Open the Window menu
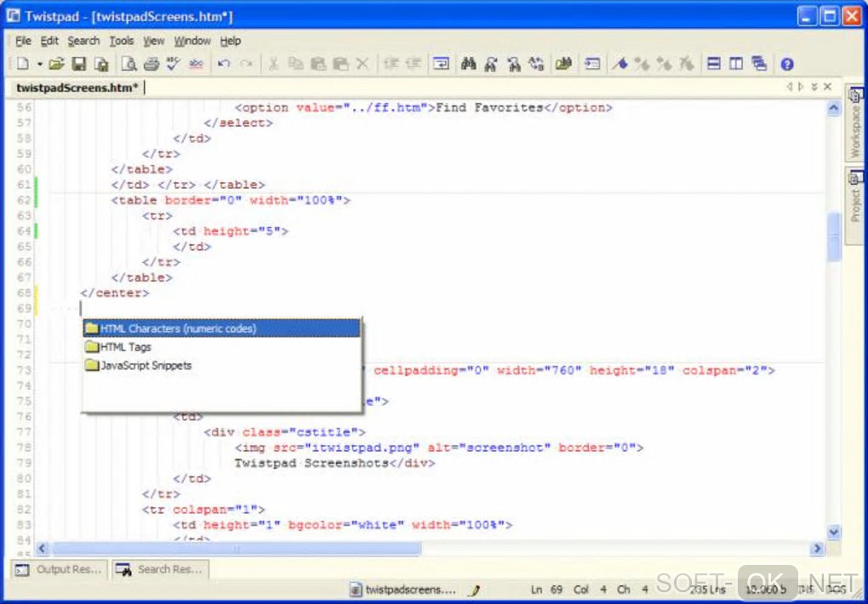Image resolution: width=868 pixels, height=604 pixels. [x=192, y=41]
